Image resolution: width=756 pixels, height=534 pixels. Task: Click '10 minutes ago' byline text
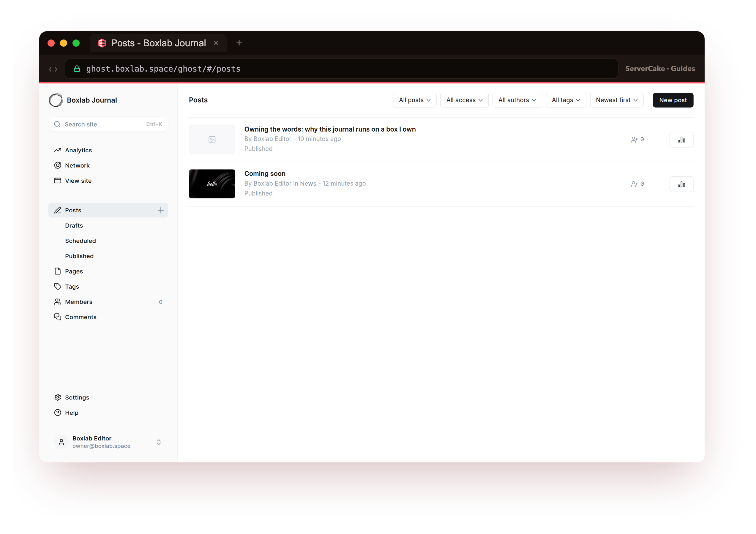pyautogui.click(x=319, y=139)
